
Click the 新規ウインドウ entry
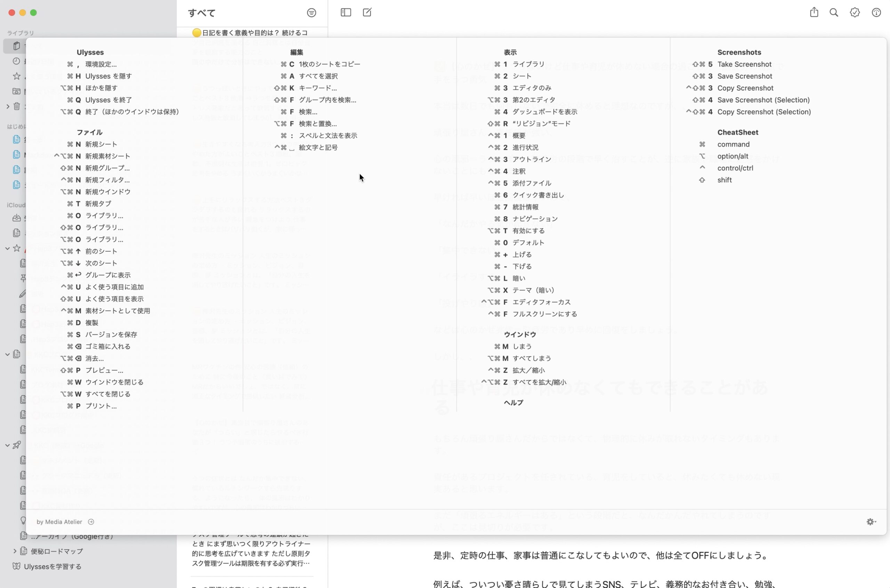(x=108, y=192)
